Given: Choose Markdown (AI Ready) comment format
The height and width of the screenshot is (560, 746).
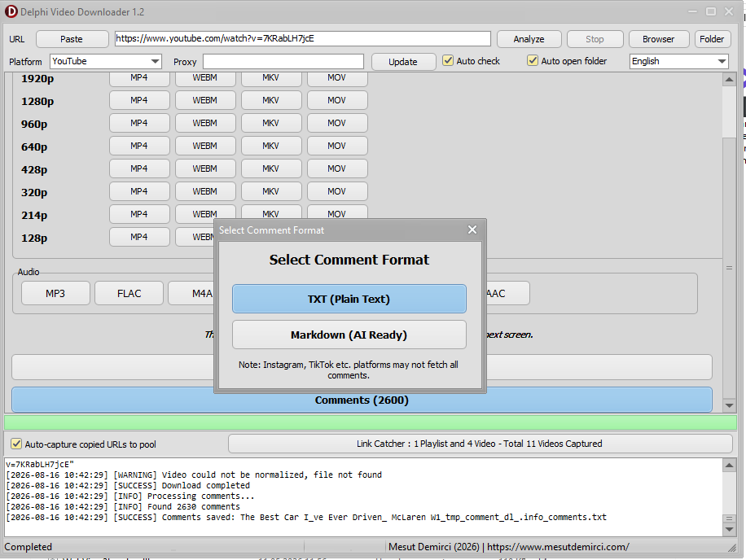Looking at the screenshot, I should point(349,335).
